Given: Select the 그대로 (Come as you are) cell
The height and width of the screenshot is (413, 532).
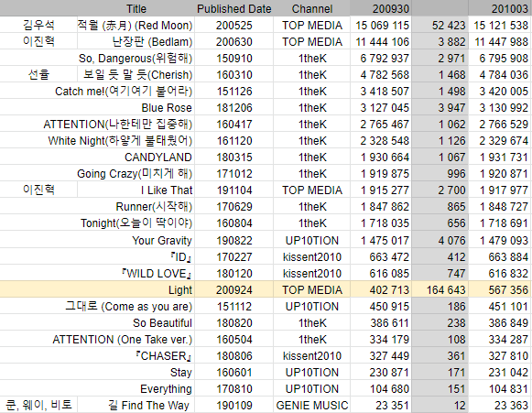Looking at the screenshot, I should 128,306.
